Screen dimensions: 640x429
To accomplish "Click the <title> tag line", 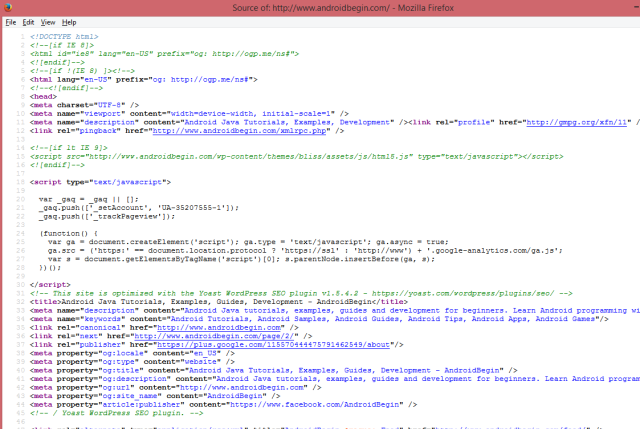I will 219,302.
